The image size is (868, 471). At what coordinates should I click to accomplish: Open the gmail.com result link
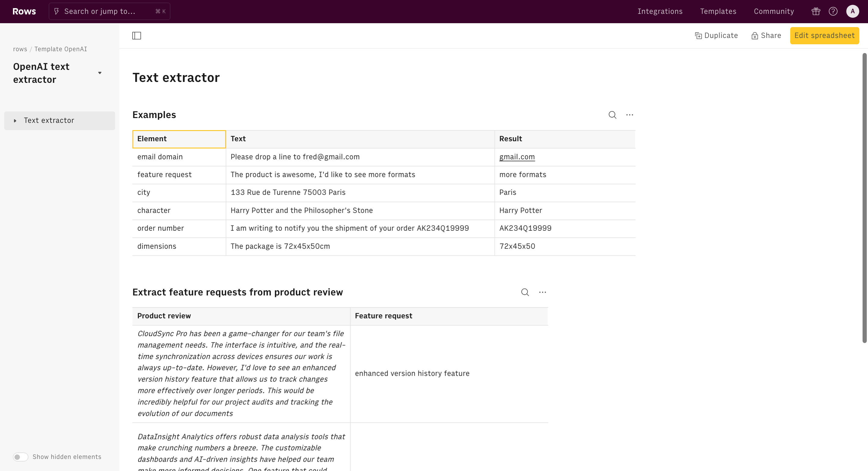coord(517,157)
